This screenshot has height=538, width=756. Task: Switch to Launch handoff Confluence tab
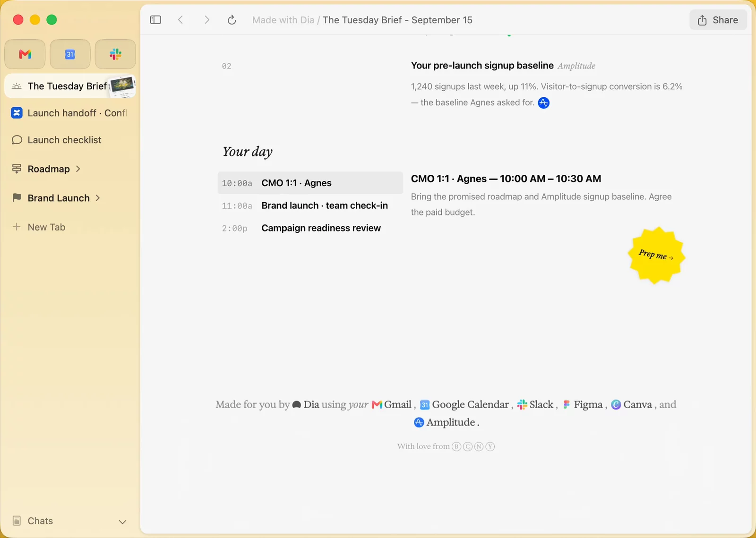(70, 113)
